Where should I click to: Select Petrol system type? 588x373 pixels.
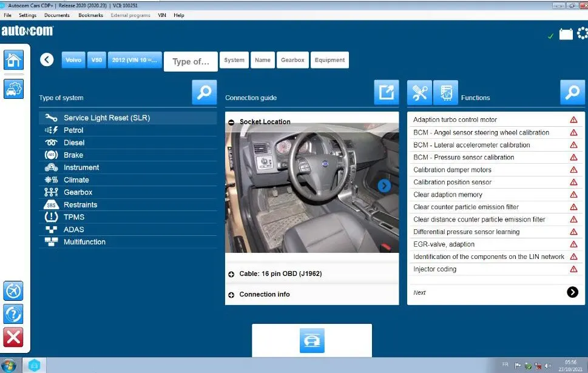click(x=128, y=130)
